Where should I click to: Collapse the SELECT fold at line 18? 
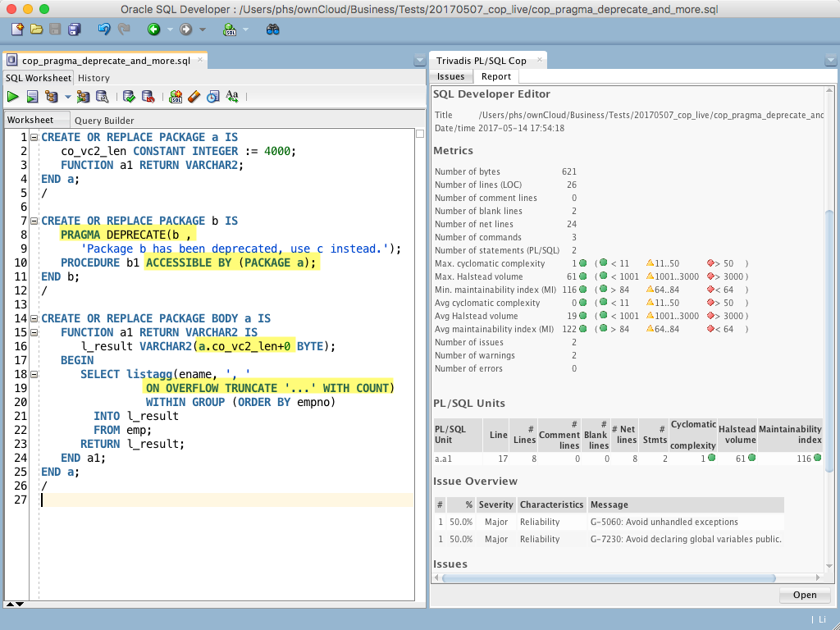[34, 374]
